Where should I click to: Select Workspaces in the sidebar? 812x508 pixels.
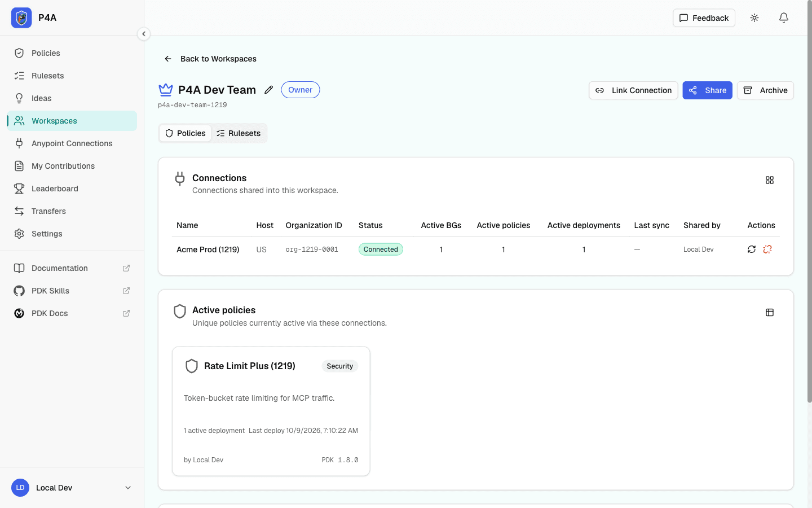click(x=72, y=121)
